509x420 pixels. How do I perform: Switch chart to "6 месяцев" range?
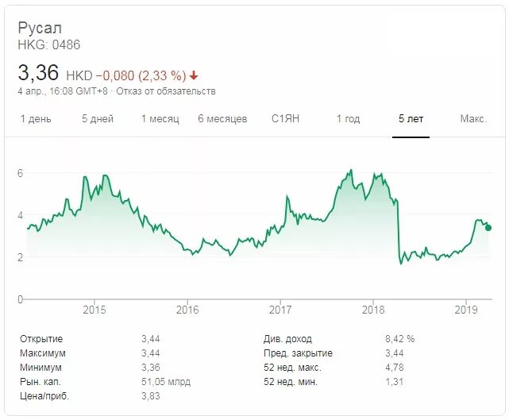point(222,119)
